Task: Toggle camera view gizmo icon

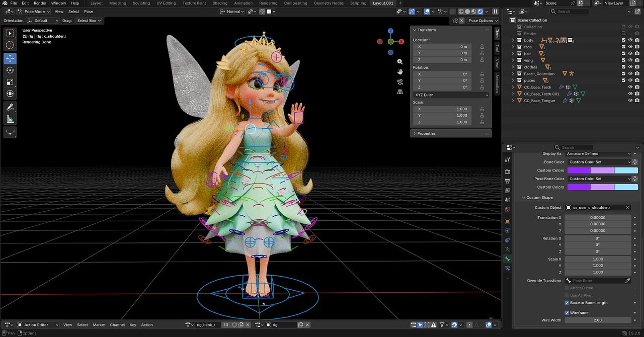Action: coord(400,81)
